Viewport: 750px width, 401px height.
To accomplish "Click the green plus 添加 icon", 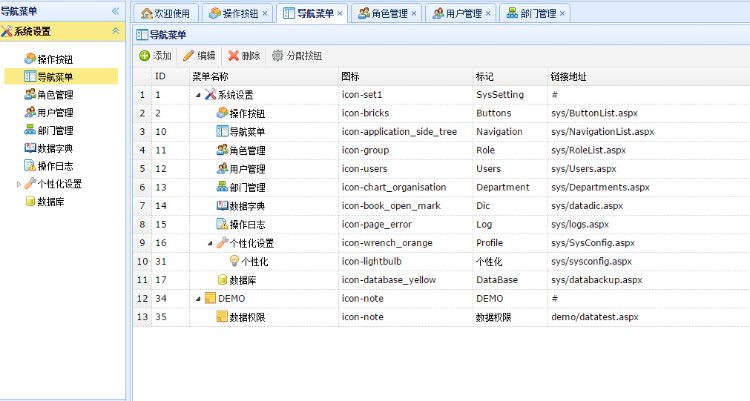I will 144,56.
